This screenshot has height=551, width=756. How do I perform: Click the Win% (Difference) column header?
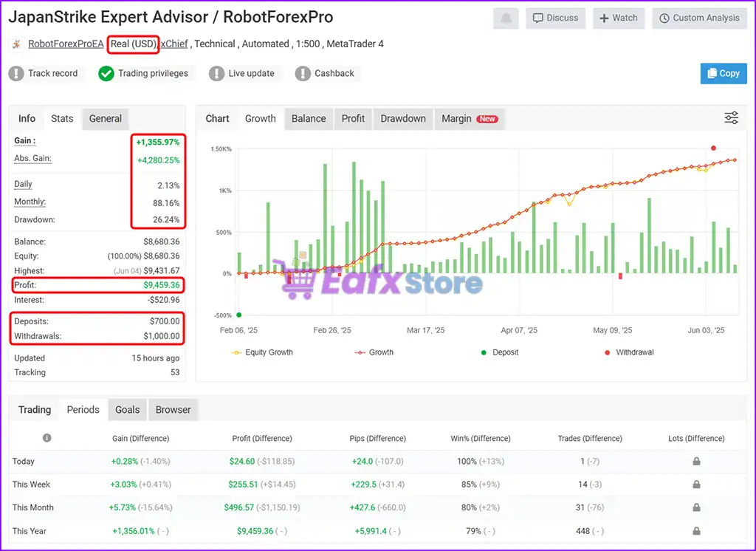coord(481,438)
